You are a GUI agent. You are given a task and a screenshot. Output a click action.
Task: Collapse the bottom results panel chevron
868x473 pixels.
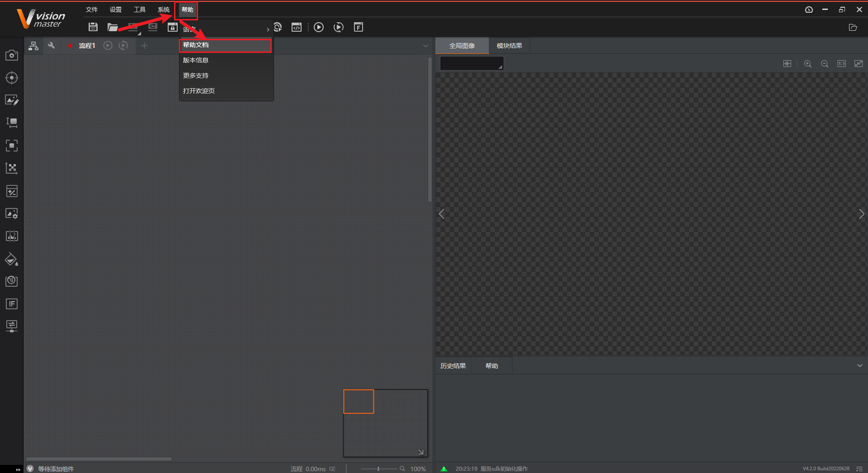(859, 366)
